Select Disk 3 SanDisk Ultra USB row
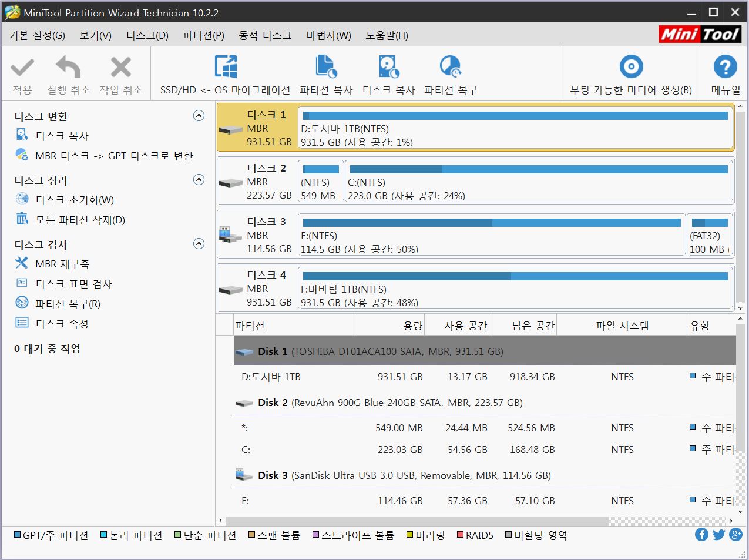Viewport: 749px width, 560px height. 485,475
